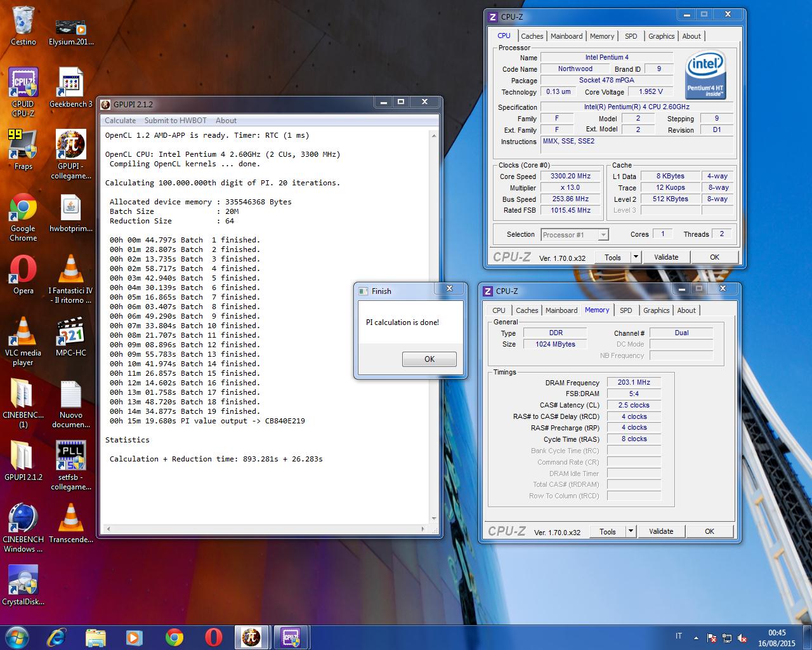Open the CINEBENCH (1) folder icon
812x650 pixels.
[23, 403]
